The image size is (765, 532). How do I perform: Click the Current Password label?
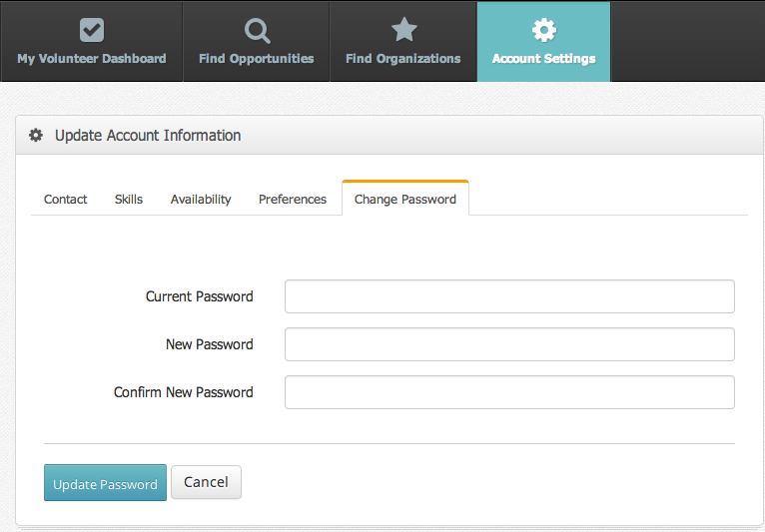(x=200, y=296)
